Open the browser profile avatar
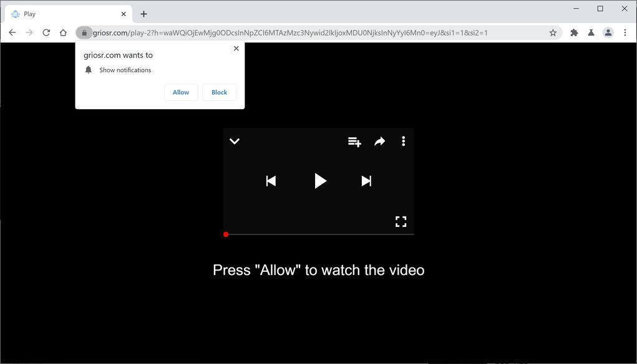Screen dimensions: 637x364 pos(608,32)
